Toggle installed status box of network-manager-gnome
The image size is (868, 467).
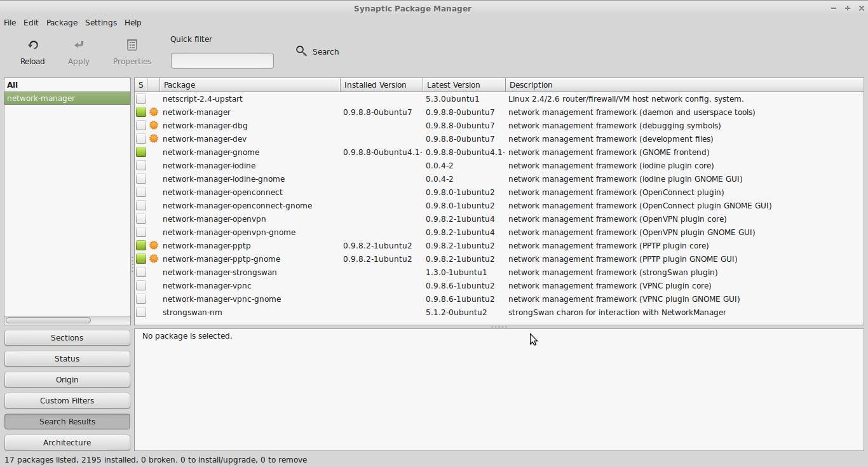click(x=141, y=152)
